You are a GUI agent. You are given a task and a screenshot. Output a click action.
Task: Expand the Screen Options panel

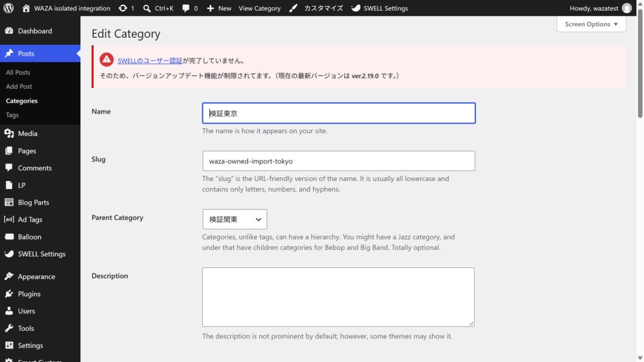(x=591, y=24)
